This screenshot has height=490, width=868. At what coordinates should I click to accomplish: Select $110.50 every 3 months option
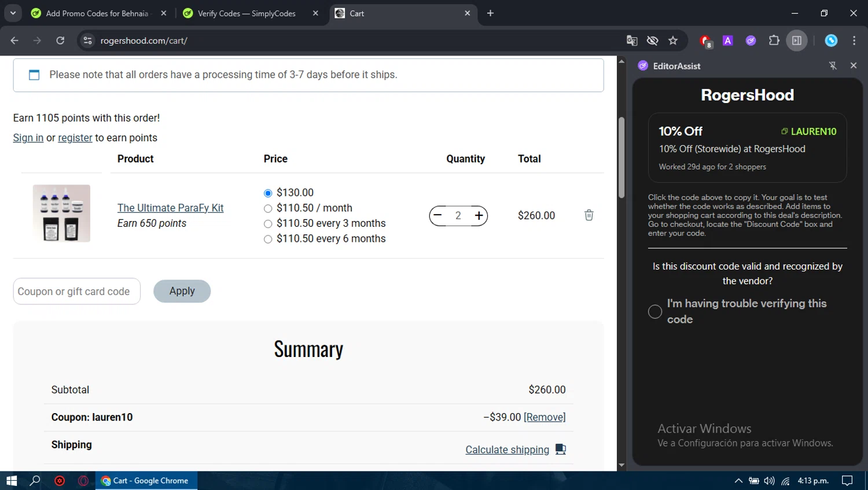coord(268,224)
